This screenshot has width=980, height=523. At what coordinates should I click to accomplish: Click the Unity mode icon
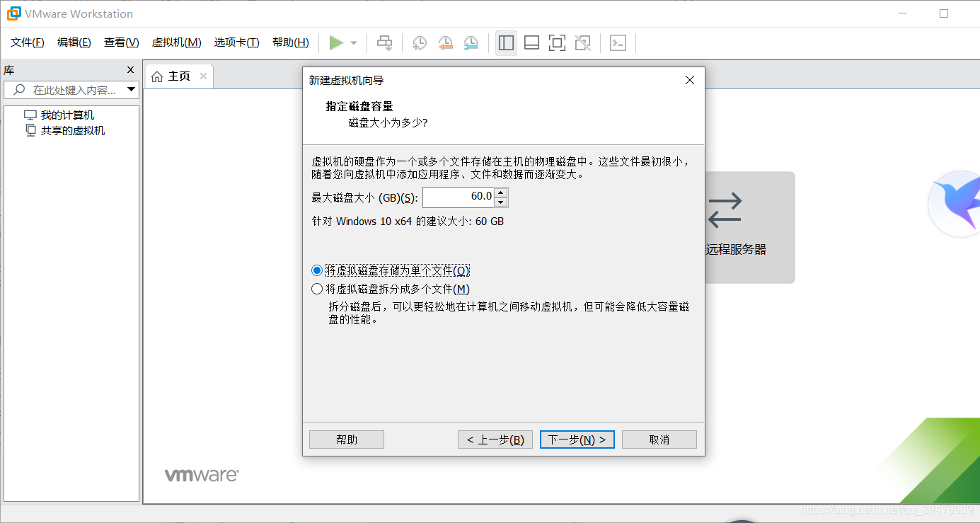click(582, 43)
